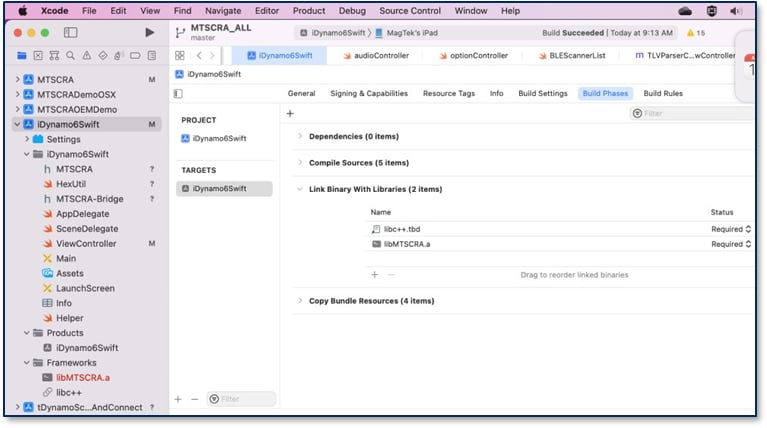Open the debug navigator
Screen dimensions: 767x428
coord(118,55)
